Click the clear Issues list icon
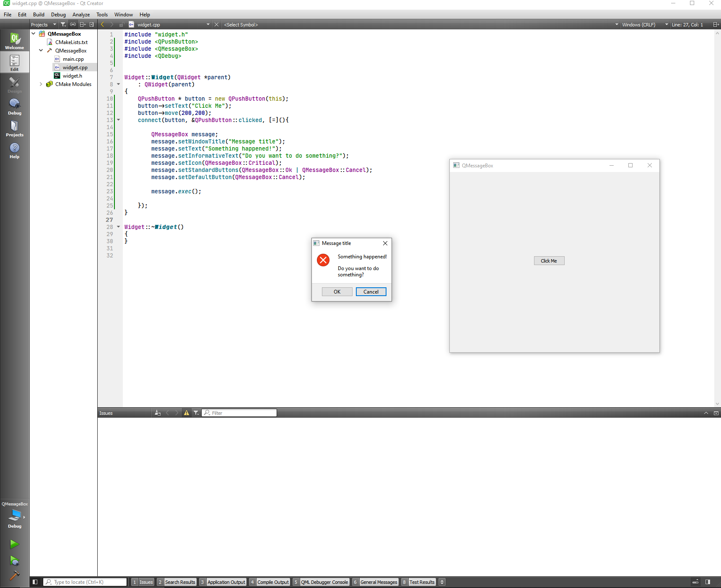The height and width of the screenshot is (588, 721). pos(158,413)
